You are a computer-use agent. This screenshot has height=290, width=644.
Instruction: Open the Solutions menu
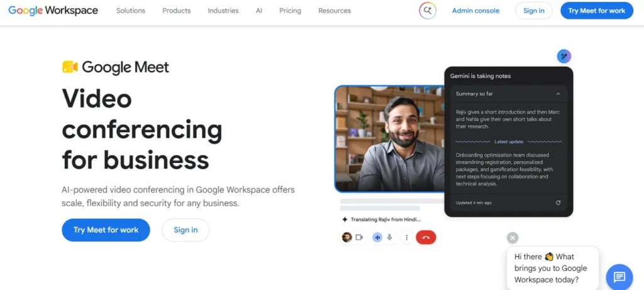[131, 11]
